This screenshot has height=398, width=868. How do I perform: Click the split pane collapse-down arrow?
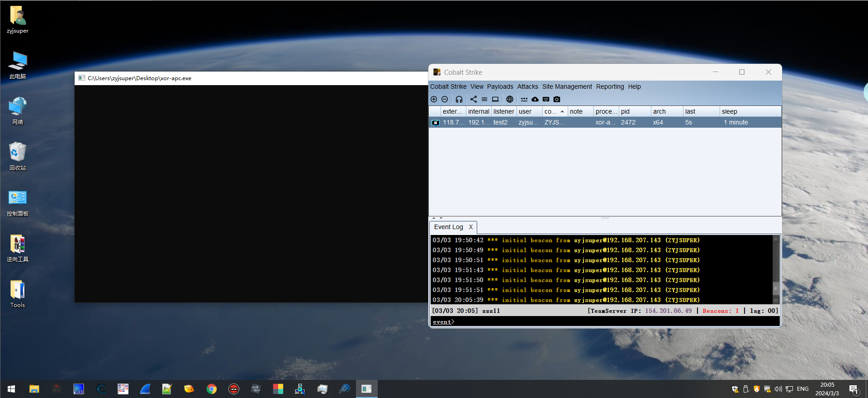click(x=441, y=218)
